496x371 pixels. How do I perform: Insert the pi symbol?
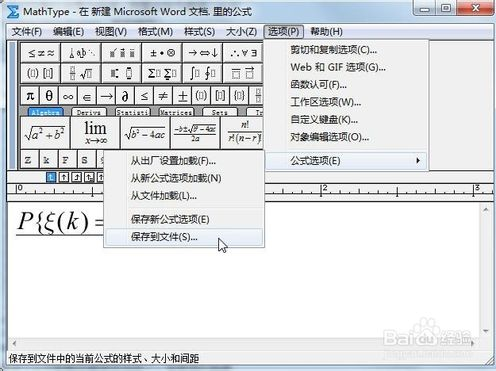click(30, 96)
